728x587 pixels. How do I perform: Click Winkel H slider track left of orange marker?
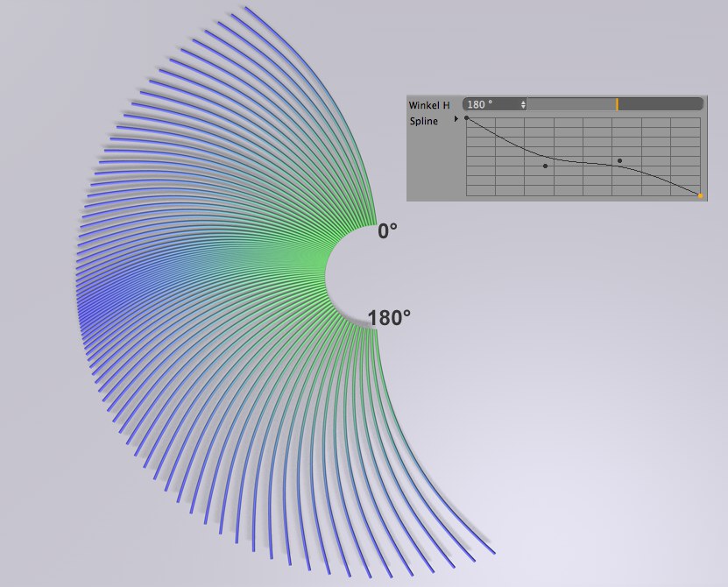(569, 104)
